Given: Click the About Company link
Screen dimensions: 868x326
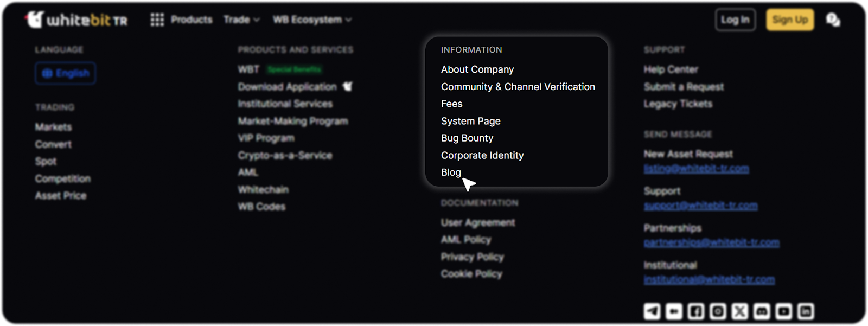Looking at the screenshot, I should pos(477,69).
